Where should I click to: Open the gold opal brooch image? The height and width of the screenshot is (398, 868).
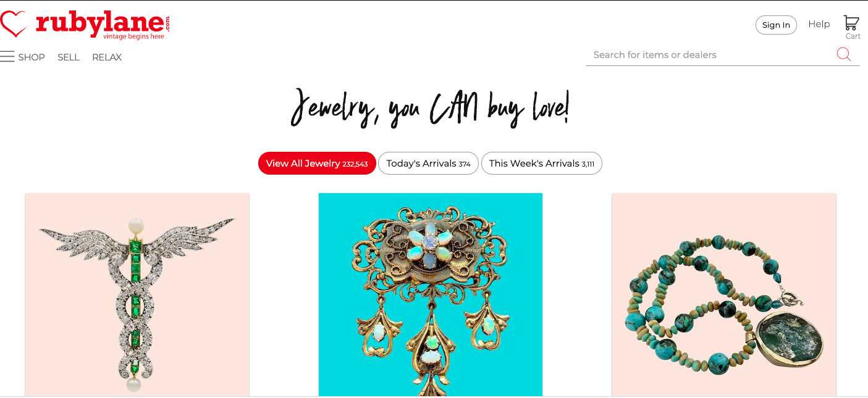tap(431, 294)
